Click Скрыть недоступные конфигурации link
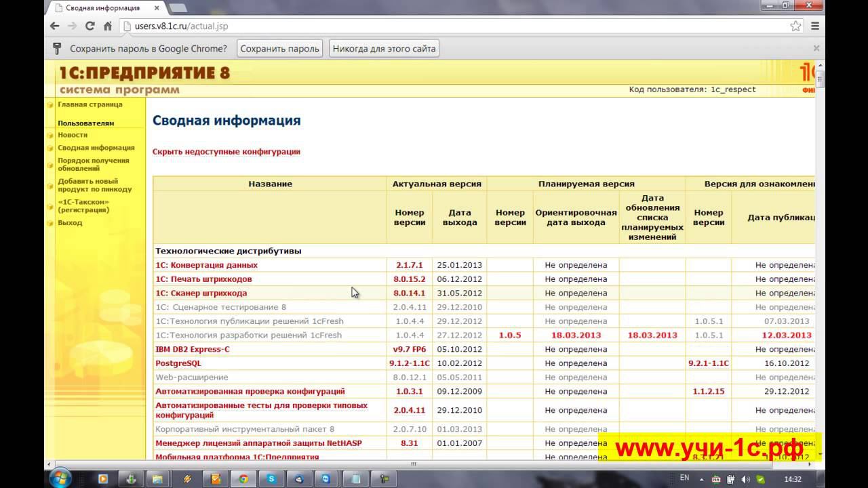Viewport: 868px width, 488px height. pos(226,152)
